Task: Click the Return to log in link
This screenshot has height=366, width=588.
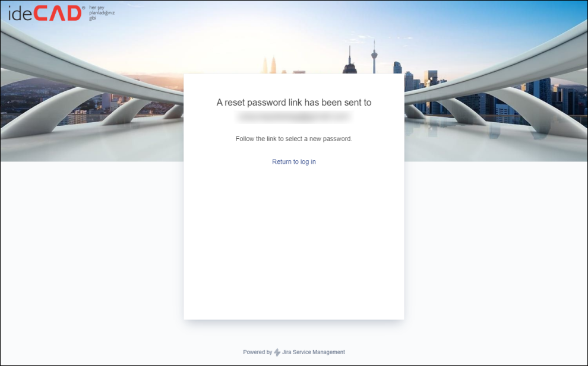Action: (x=293, y=161)
